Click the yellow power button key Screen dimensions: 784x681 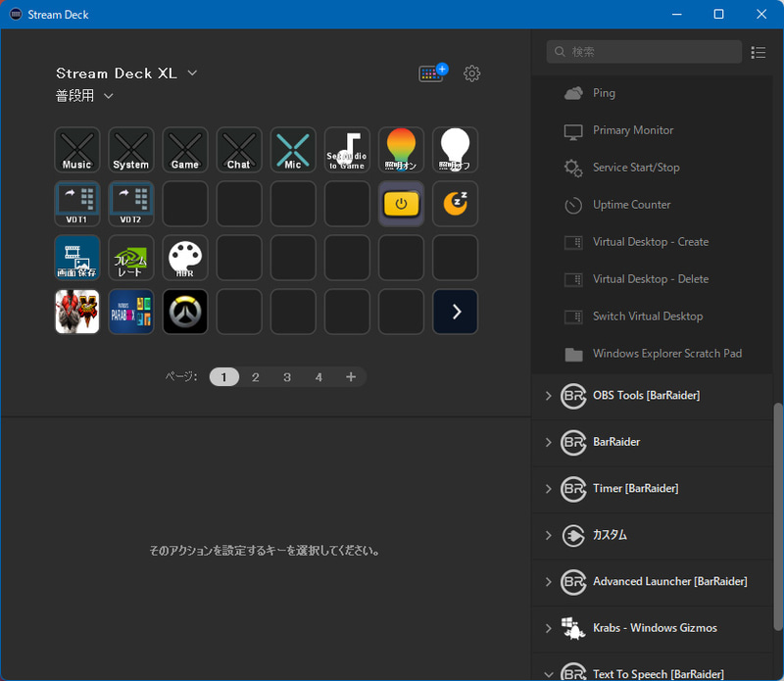click(401, 203)
